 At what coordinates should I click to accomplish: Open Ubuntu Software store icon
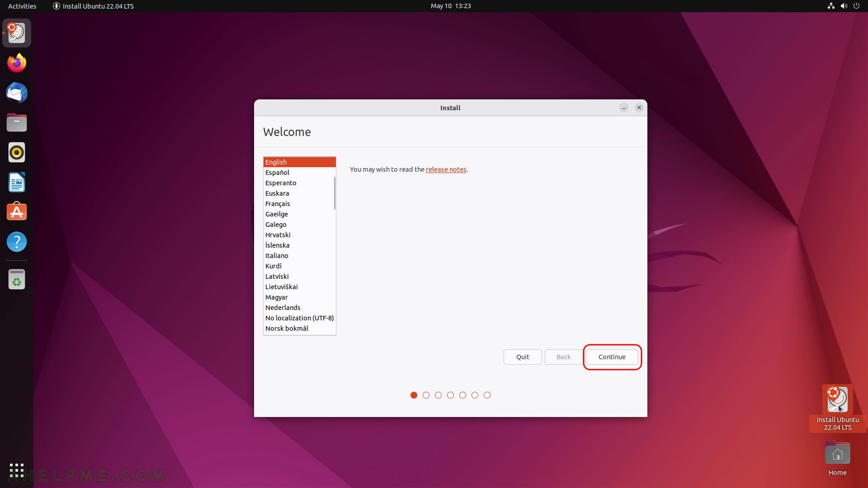(x=17, y=212)
